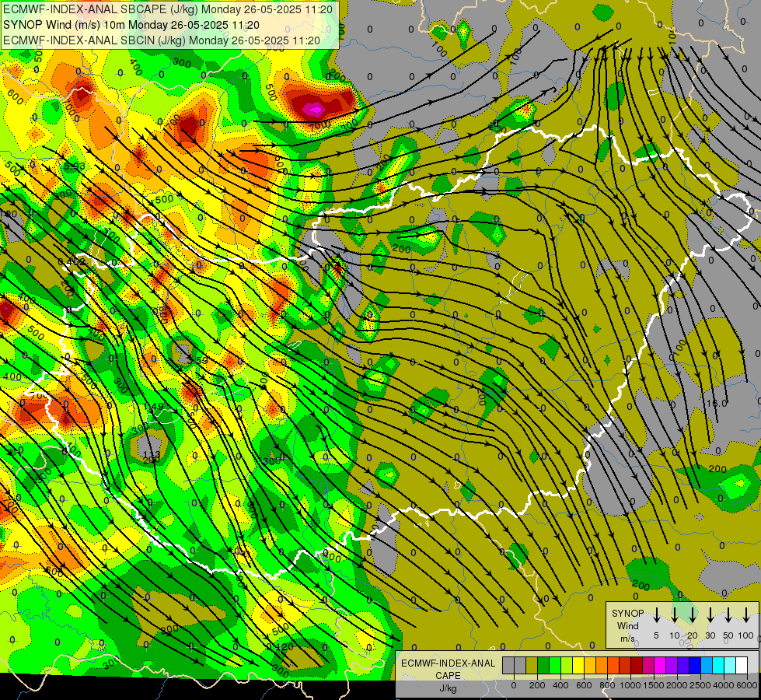This screenshot has width=761, height=700.
Task: Click the wind legend arrow above 20
Action: click(x=693, y=614)
